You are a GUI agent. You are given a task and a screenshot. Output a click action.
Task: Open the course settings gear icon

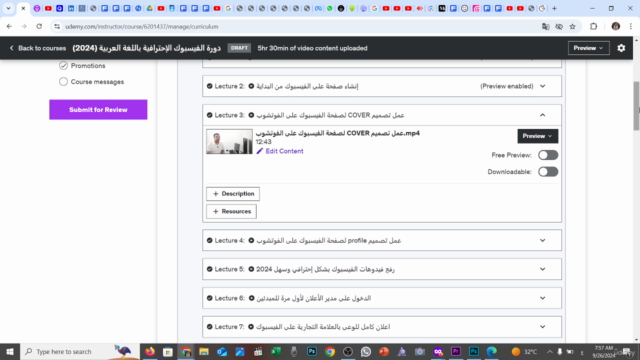coord(621,48)
